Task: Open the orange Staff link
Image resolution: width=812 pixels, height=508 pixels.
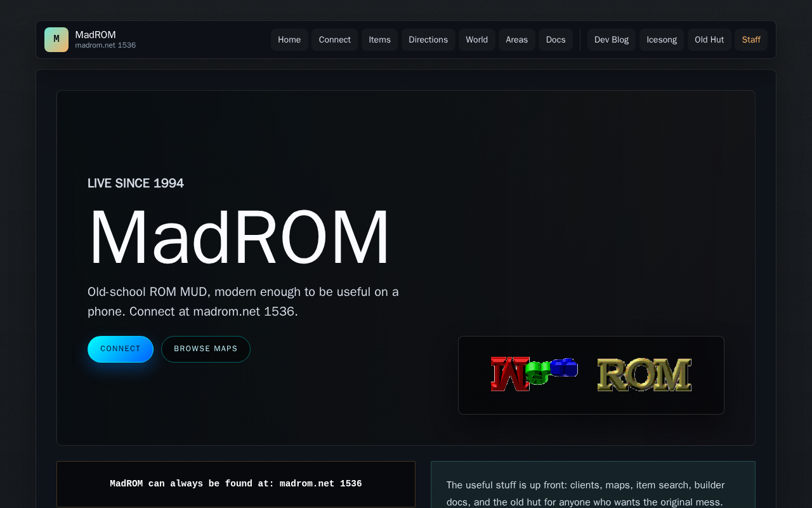Action: point(751,39)
